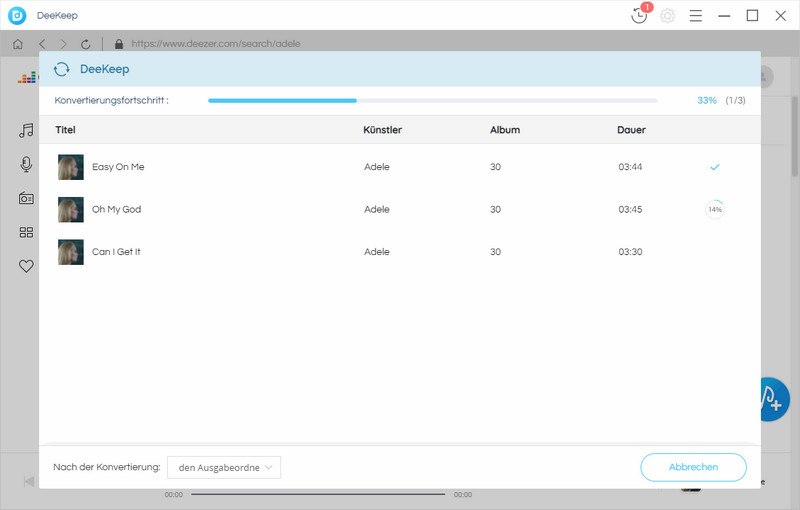Click the 14% progress circle for Oh My God

pyautogui.click(x=715, y=209)
